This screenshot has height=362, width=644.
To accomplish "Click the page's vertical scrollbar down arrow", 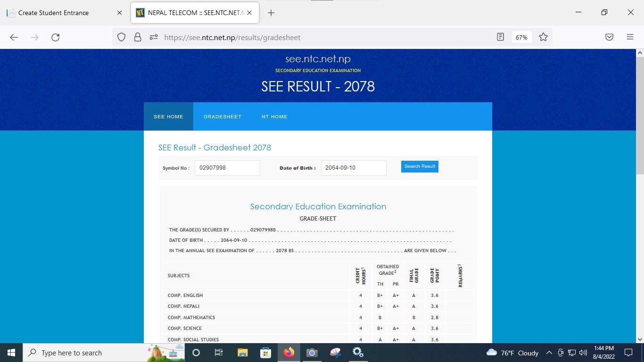I will (x=640, y=339).
